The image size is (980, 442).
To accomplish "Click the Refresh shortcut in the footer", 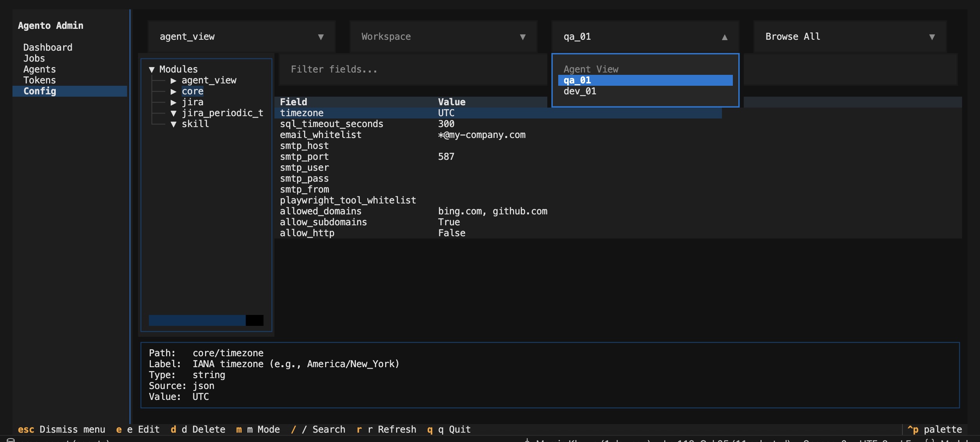I will point(386,430).
